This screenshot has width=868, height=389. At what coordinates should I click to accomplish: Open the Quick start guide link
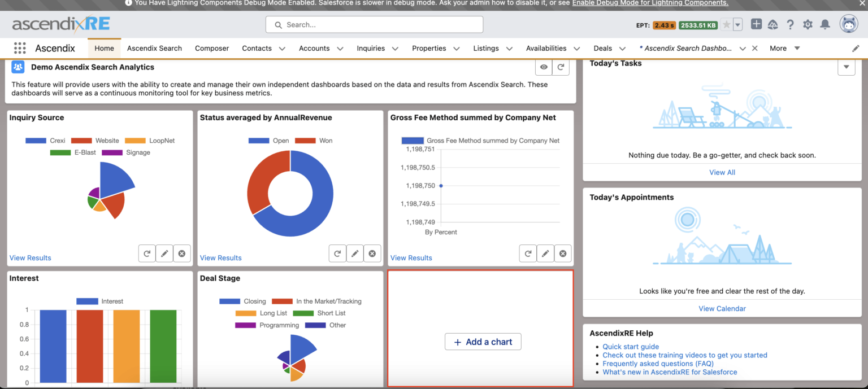pyautogui.click(x=631, y=347)
